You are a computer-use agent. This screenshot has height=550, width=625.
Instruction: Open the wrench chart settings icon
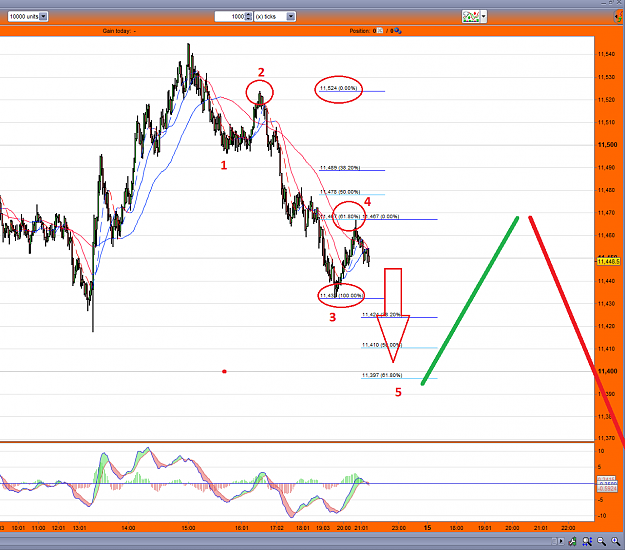coord(572,541)
